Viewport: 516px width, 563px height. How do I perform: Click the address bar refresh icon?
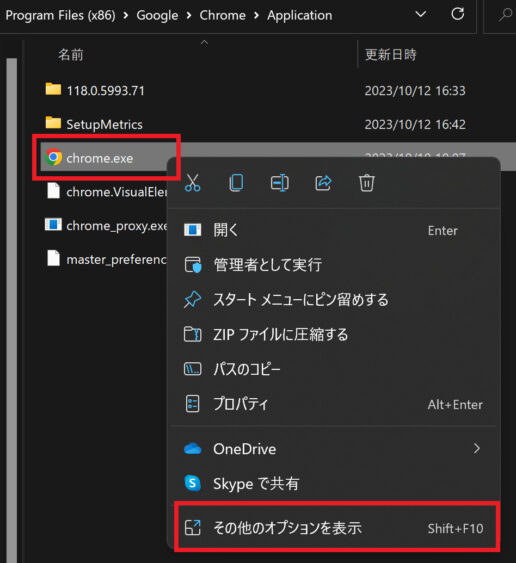click(457, 14)
